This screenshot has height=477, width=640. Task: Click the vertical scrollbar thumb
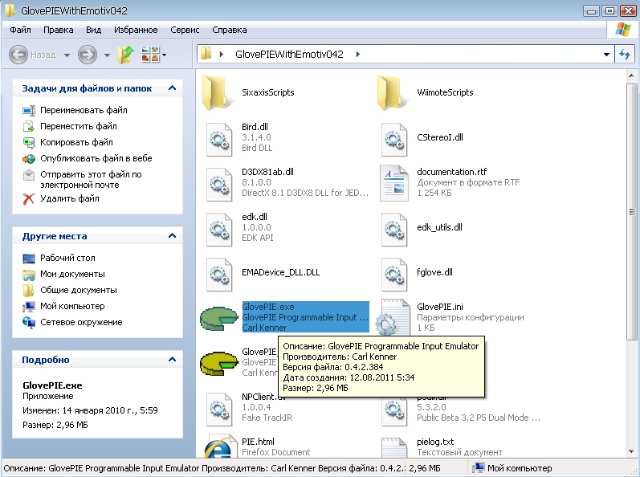[x=631, y=211]
